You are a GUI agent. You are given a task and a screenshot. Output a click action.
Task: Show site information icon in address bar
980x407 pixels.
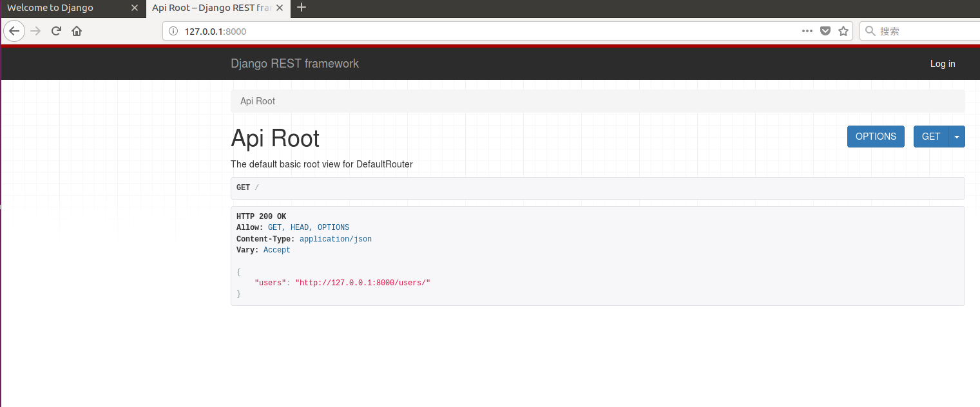point(173,31)
